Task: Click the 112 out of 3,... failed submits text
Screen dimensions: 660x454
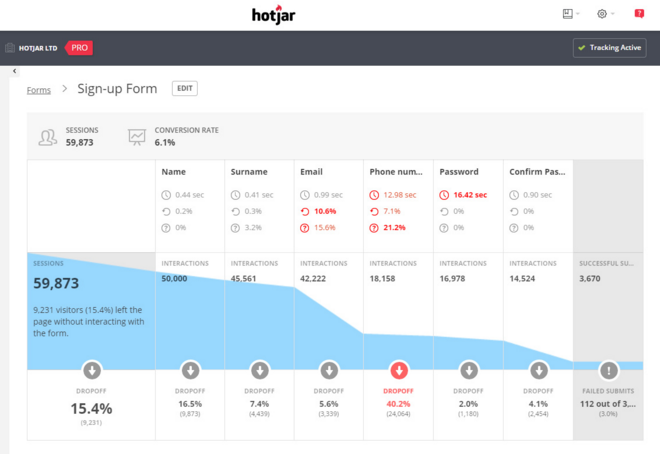Action: (608, 404)
